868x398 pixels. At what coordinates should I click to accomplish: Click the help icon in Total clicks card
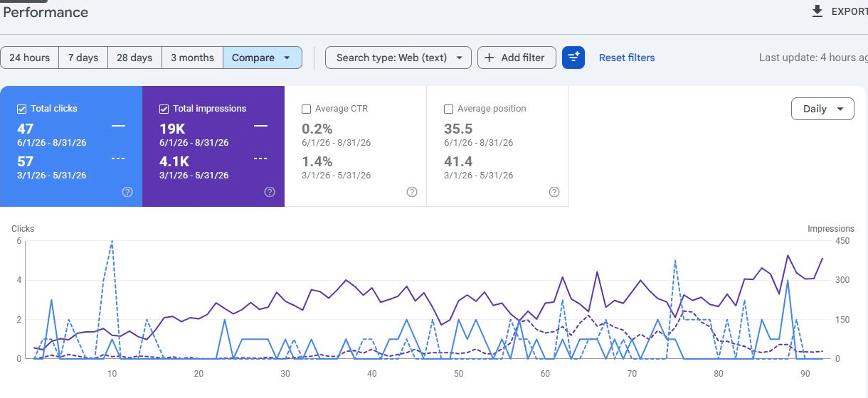click(x=127, y=192)
